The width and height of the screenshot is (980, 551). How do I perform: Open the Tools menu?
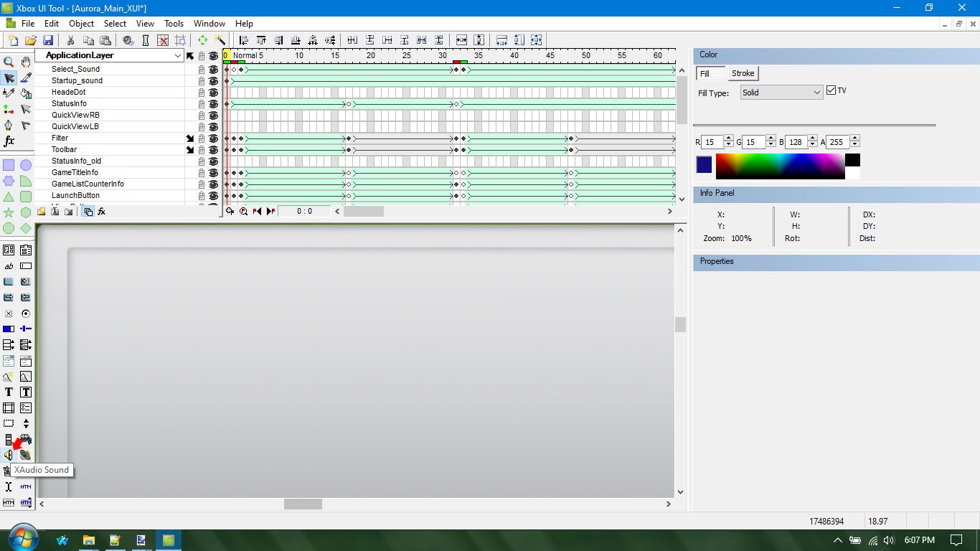click(174, 24)
